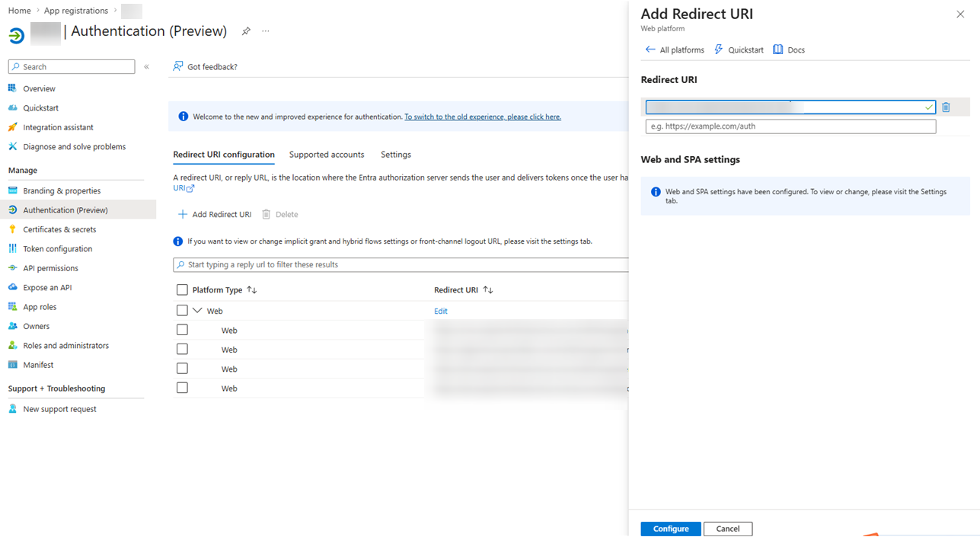This screenshot has height=537, width=980.
Task: Click the empty redirect URI example field
Action: pyautogui.click(x=790, y=126)
